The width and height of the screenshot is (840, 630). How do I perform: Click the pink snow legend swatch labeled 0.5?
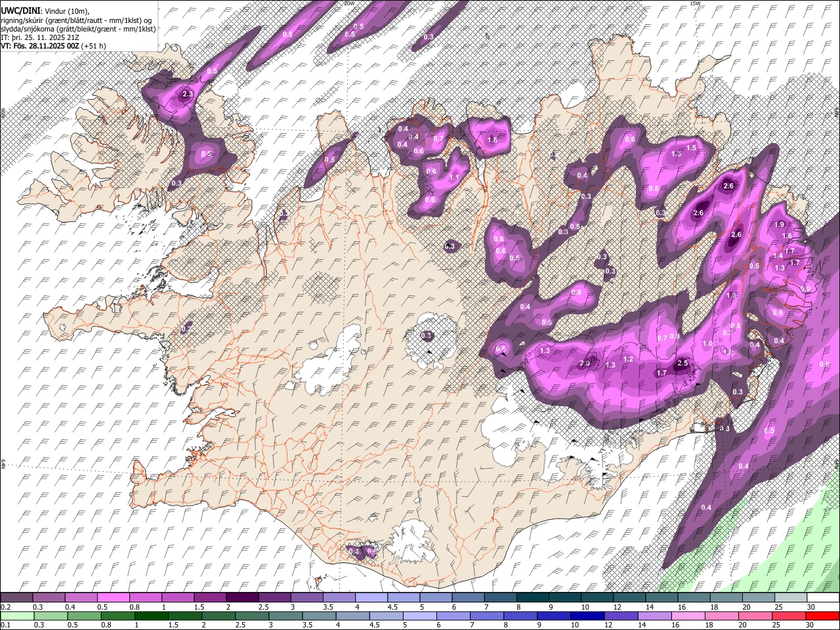click(x=113, y=598)
